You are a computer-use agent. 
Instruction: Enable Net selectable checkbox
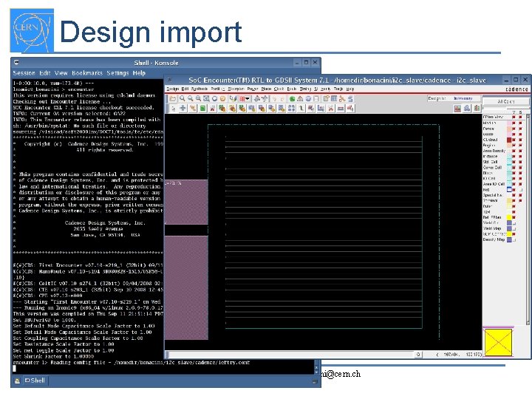520,190
